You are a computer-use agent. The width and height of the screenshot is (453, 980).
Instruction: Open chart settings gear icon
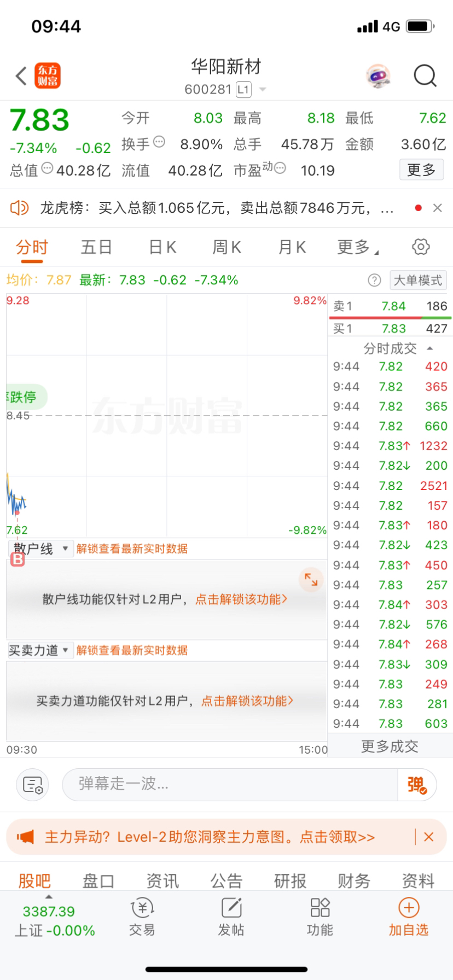click(420, 247)
